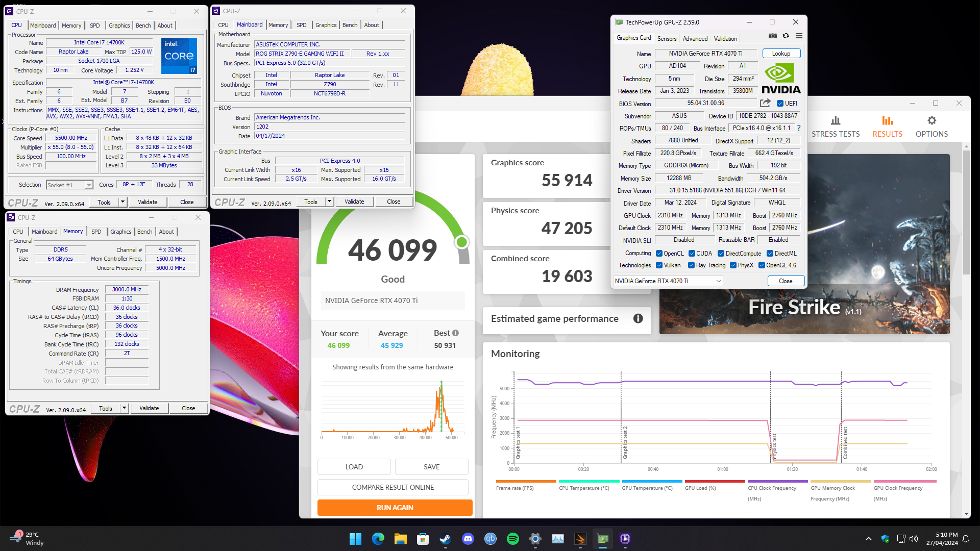The width and height of the screenshot is (980, 551).
Task: Open the GPU selection dropdown in GPU-Z
Action: tap(668, 281)
